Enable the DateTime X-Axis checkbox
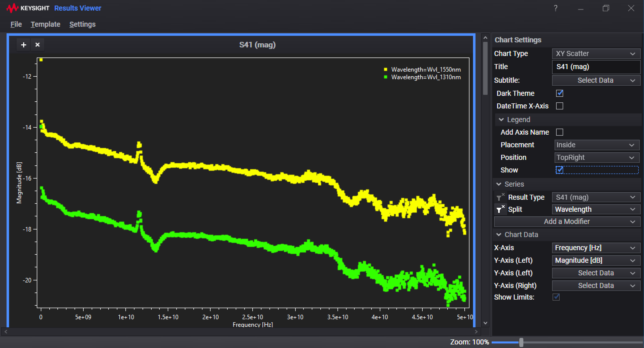The height and width of the screenshot is (348, 644). point(559,106)
